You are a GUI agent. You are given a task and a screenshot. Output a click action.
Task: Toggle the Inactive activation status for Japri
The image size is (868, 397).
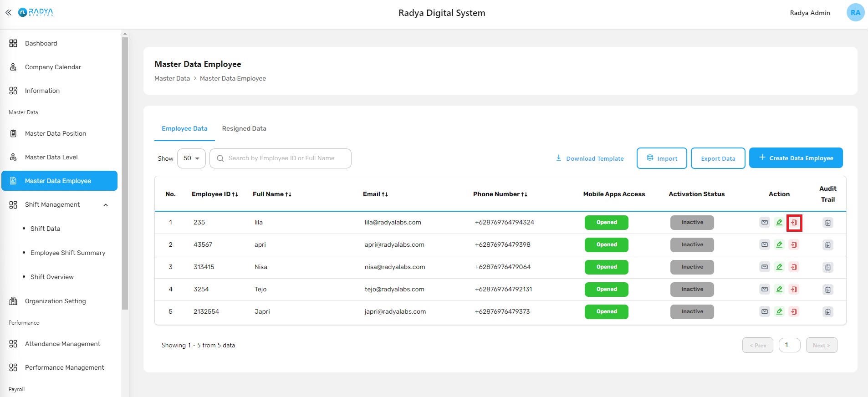pos(692,312)
